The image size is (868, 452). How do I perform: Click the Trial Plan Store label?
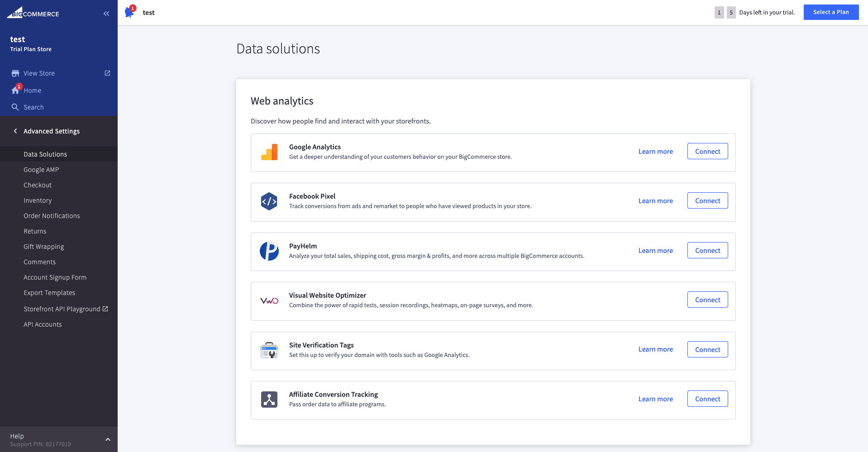point(31,49)
